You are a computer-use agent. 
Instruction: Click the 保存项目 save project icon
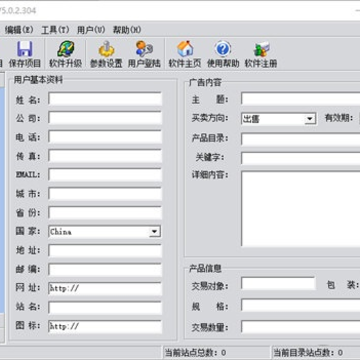[25, 54]
